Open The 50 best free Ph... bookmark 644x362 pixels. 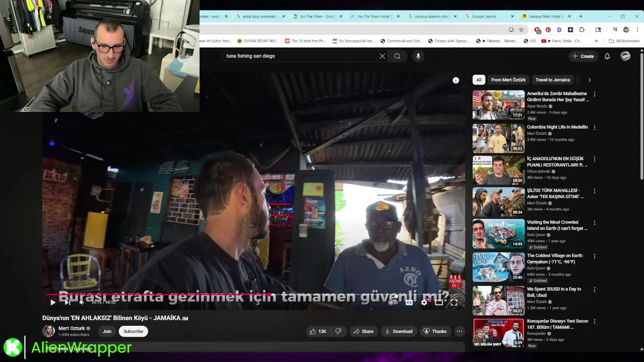[305, 41]
